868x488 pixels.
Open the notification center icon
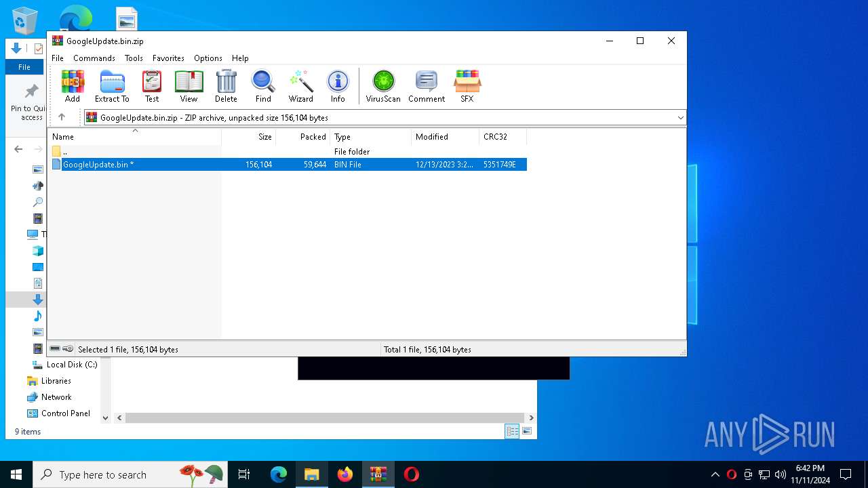click(846, 474)
